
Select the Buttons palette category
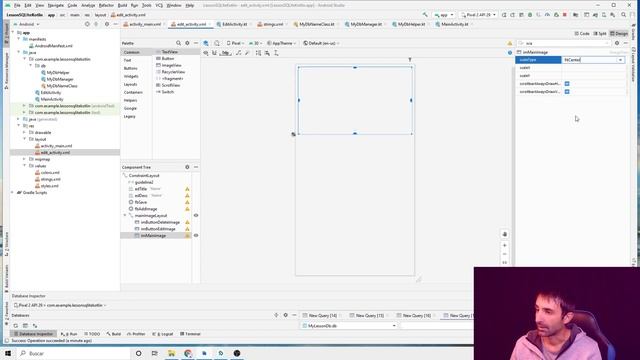[x=131, y=68]
